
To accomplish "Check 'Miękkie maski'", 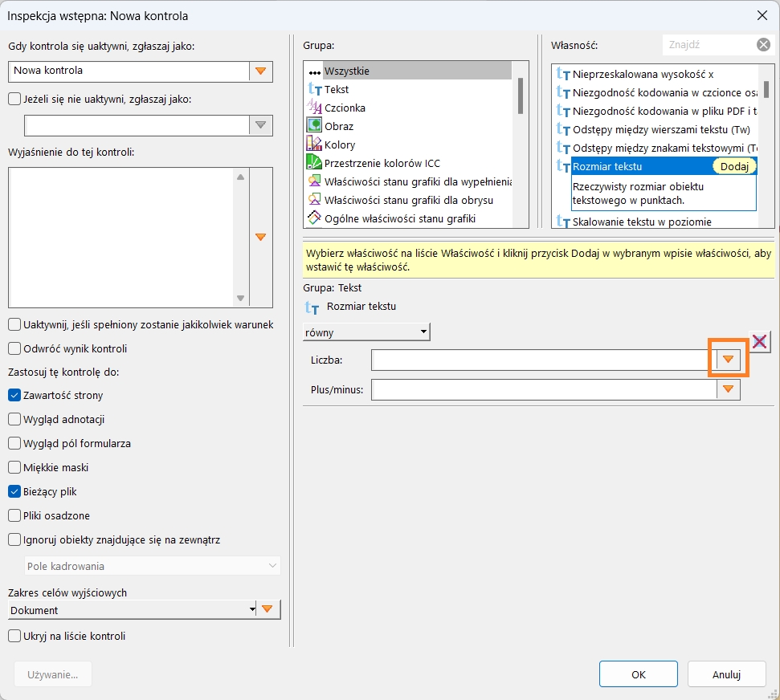I will click(14, 467).
